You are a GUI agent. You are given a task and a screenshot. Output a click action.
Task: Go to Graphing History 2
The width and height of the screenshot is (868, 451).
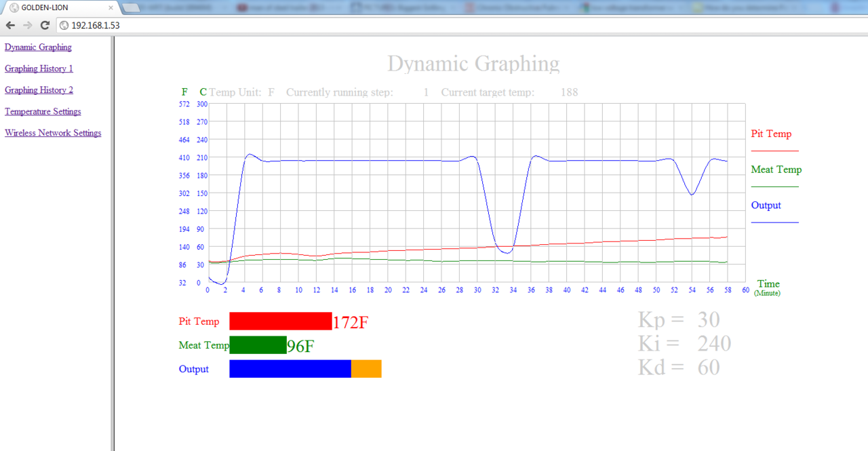[x=39, y=90]
